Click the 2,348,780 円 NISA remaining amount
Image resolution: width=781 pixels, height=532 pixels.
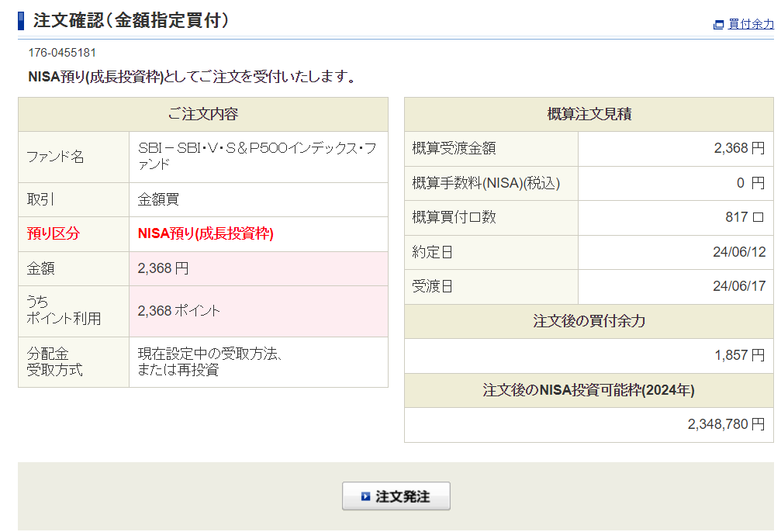pyautogui.click(x=725, y=424)
